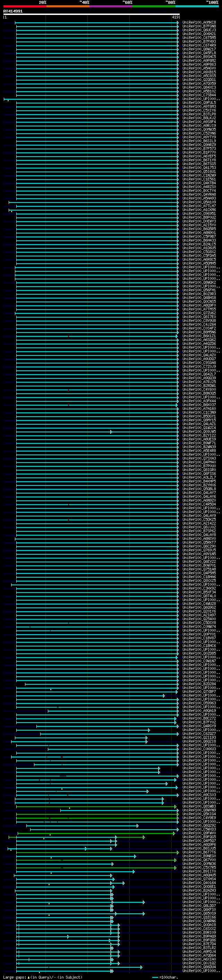Select hit label UniRef100_C7SB44

coord(199,95)
